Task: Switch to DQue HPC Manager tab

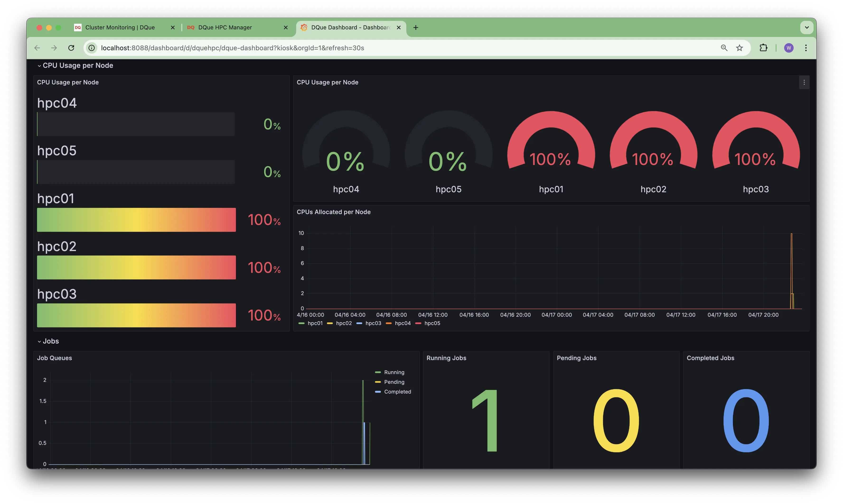Action: (225, 27)
